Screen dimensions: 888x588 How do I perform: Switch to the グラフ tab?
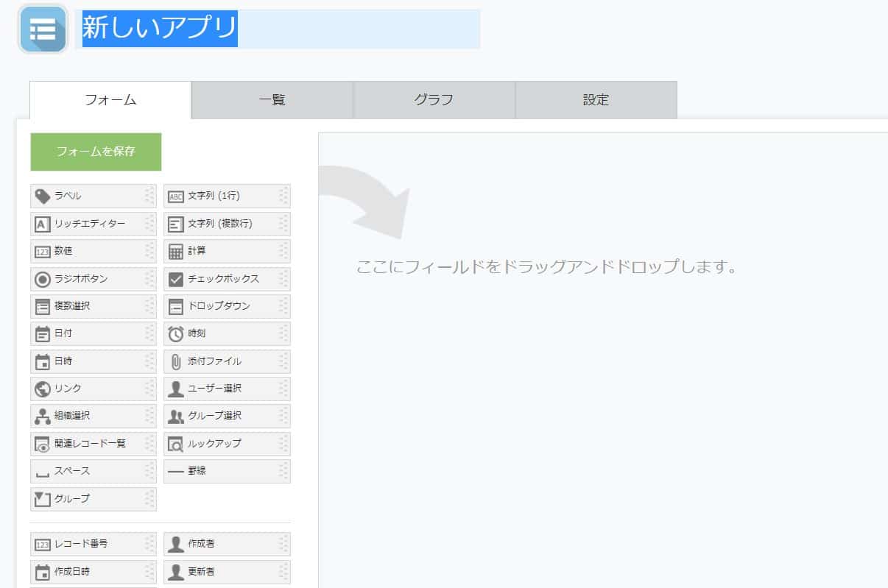434,100
